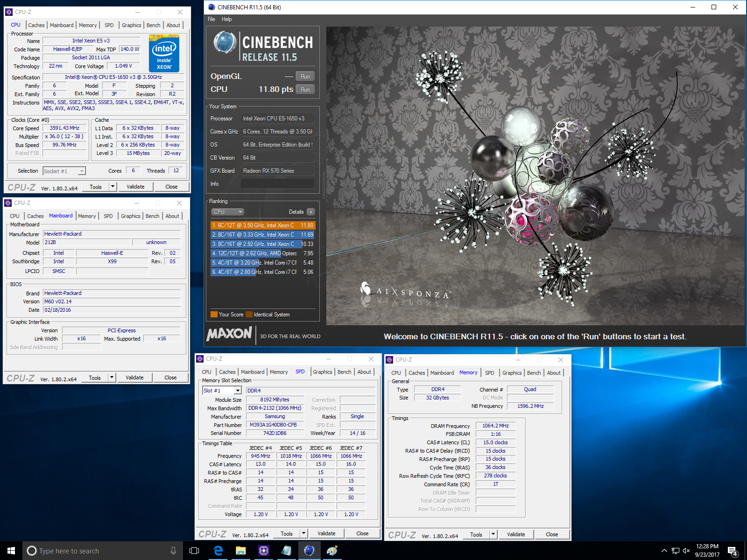Click Tools button in Memory window
747x560 pixels.
click(x=476, y=534)
